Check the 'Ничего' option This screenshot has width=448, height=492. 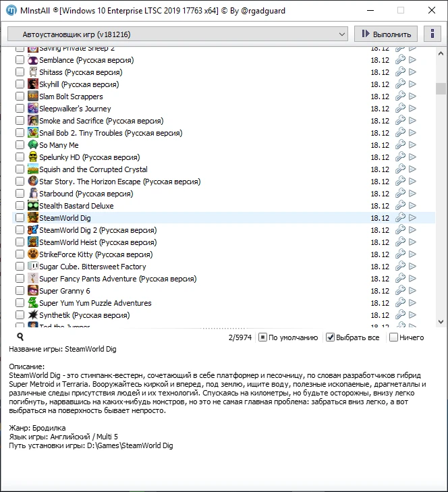[x=393, y=337]
